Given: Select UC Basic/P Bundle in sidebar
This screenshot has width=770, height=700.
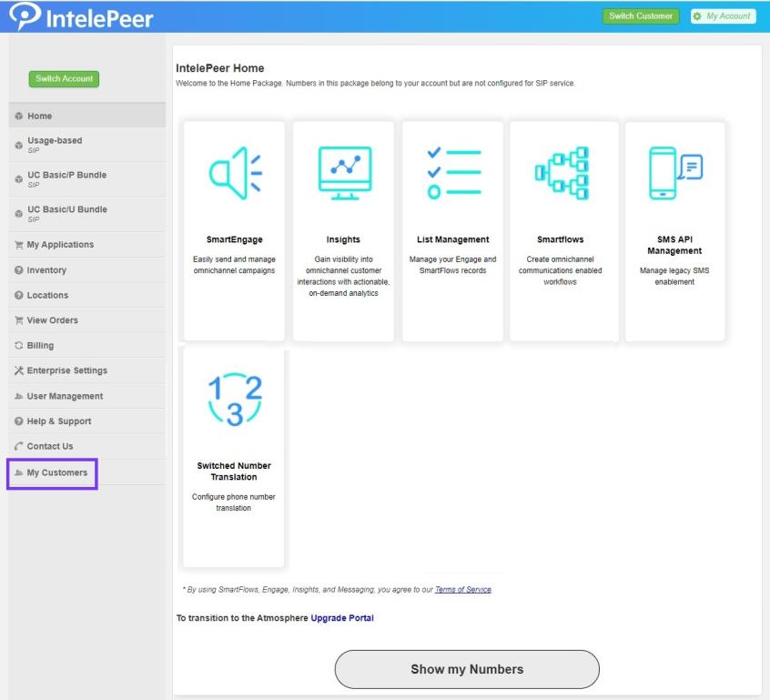Looking at the screenshot, I should (86, 179).
